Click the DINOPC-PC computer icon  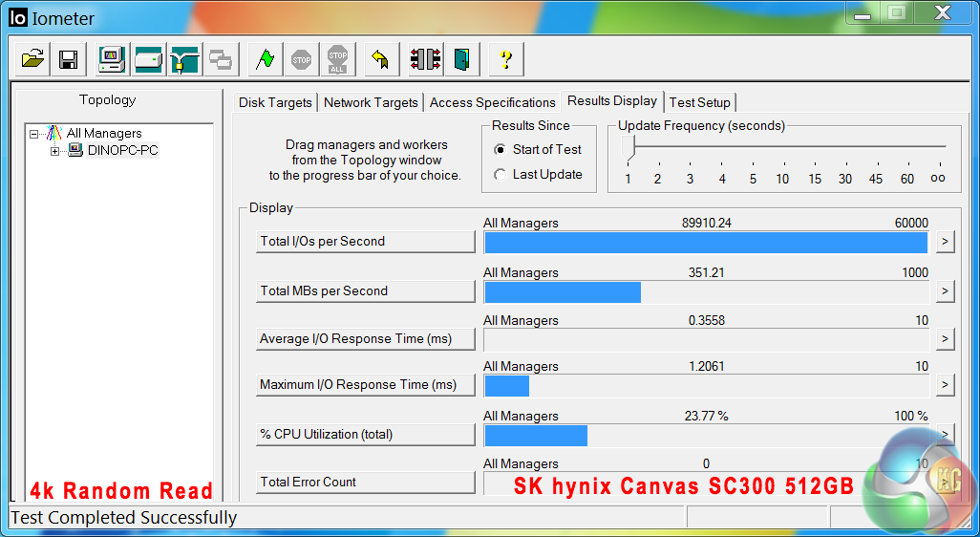pyautogui.click(x=75, y=150)
